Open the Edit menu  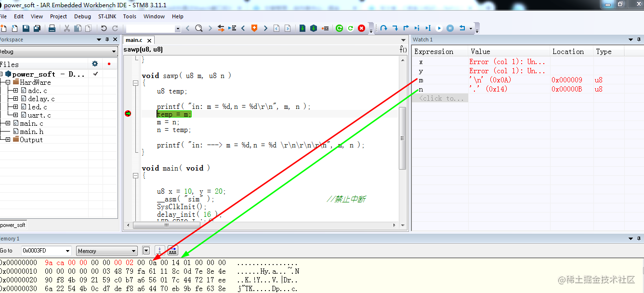pos(19,16)
